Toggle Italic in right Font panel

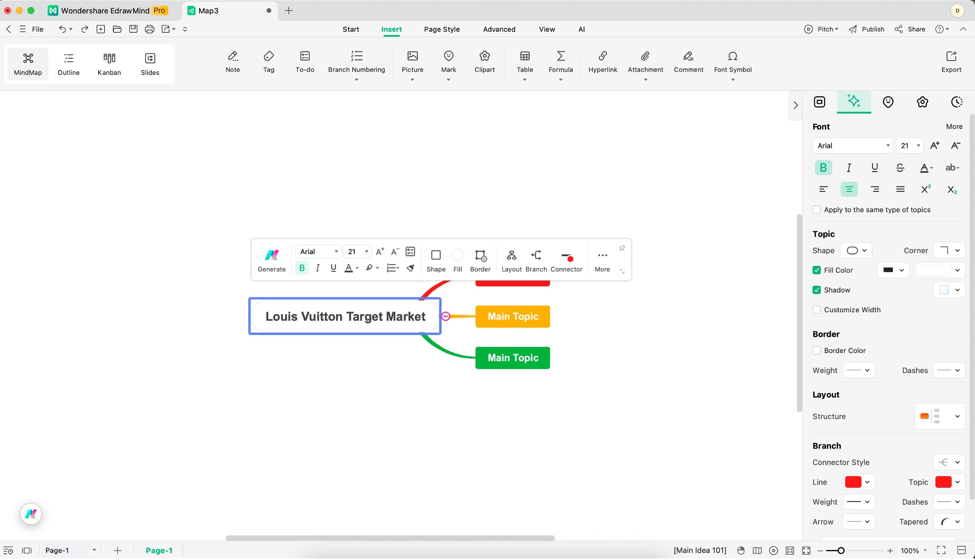pyautogui.click(x=849, y=168)
